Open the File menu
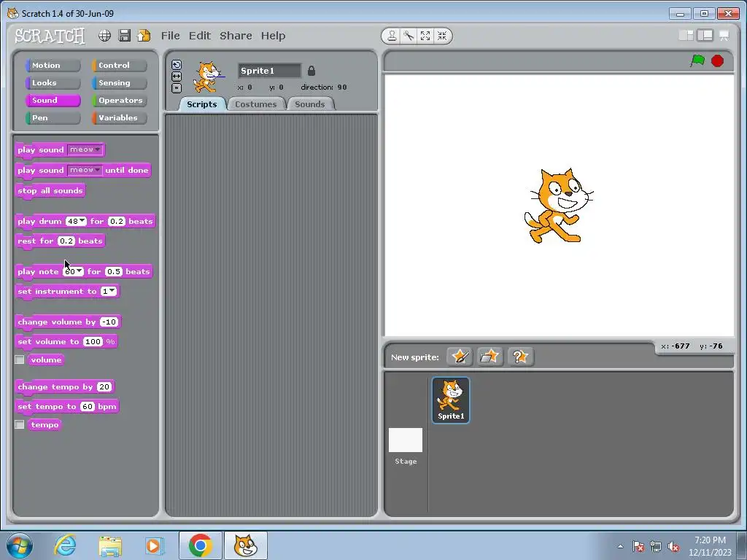This screenshot has width=747, height=560. click(x=170, y=36)
